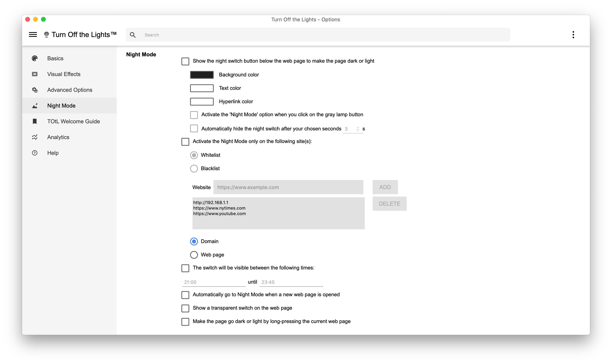Open the Visual Effects section
The height and width of the screenshot is (364, 612).
69,74
